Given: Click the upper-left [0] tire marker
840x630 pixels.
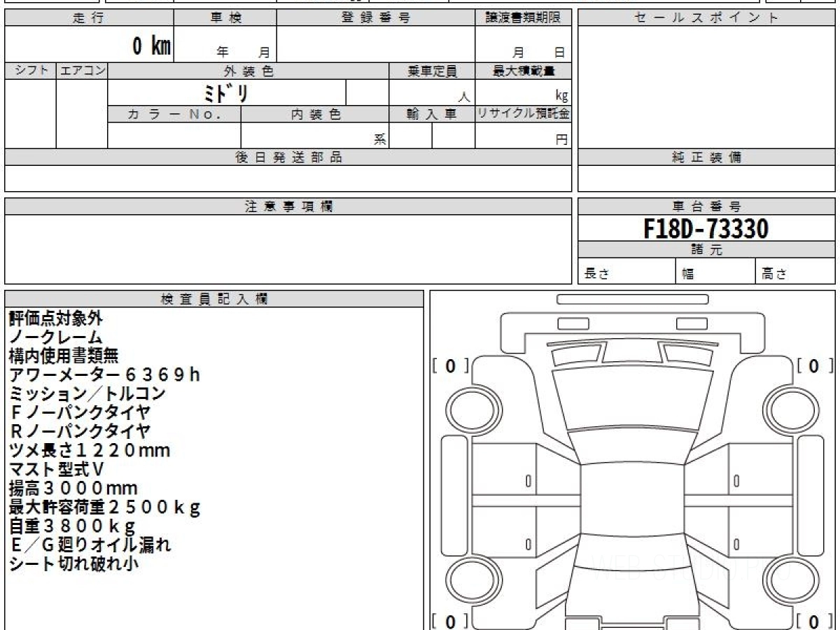Looking at the screenshot, I should [450, 366].
